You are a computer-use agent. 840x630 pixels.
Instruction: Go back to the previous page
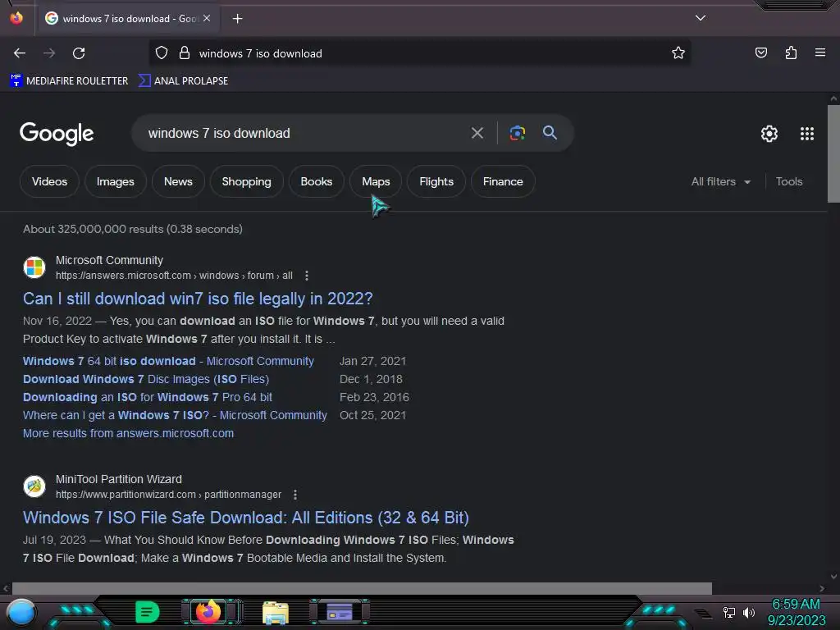coord(20,53)
